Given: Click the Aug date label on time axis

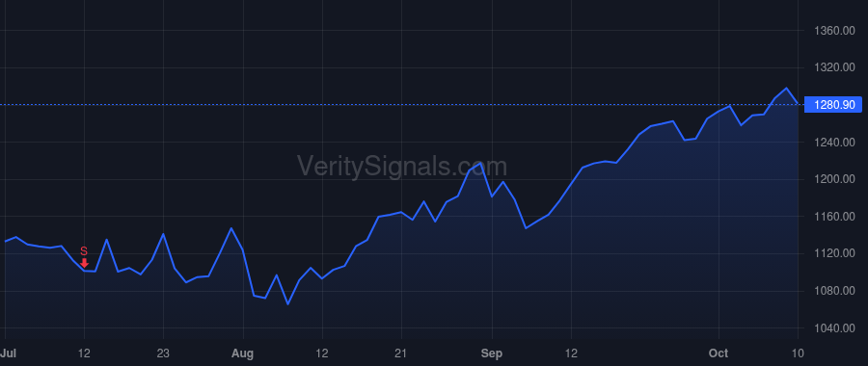Looking at the screenshot, I should pyautogui.click(x=242, y=353).
